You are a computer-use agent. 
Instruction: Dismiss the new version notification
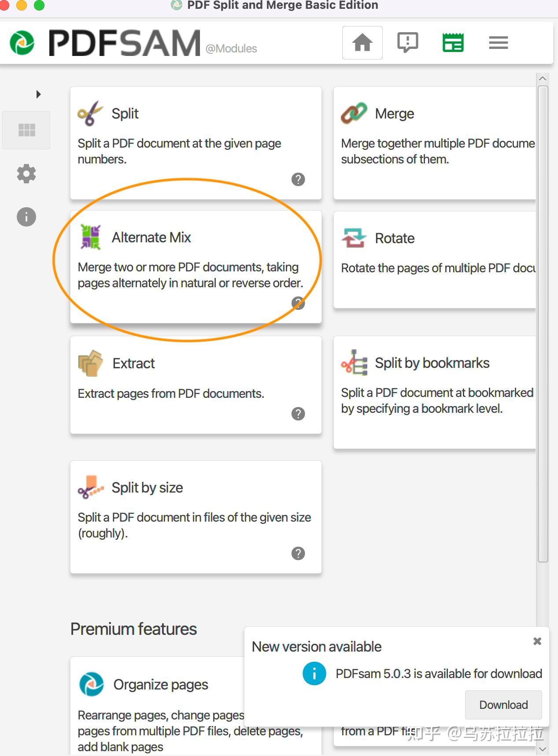click(x=537, y=641)
